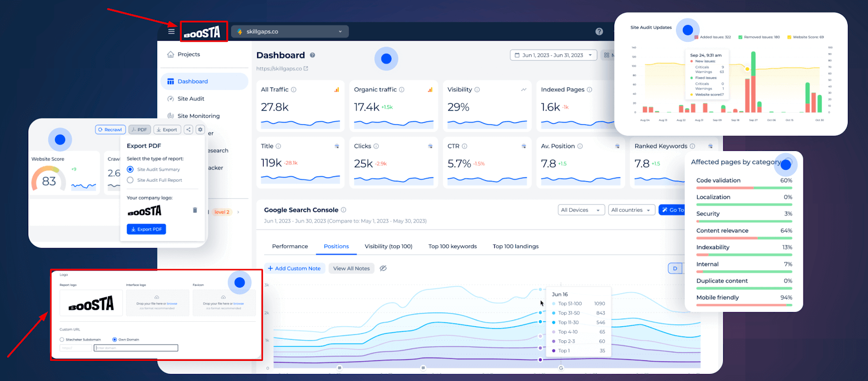Image resolution: width=868 pixels, height=381 pixels.
Task: Click the analytics bar icon on Organic traffic card
Action: click(x=430, y=90)
